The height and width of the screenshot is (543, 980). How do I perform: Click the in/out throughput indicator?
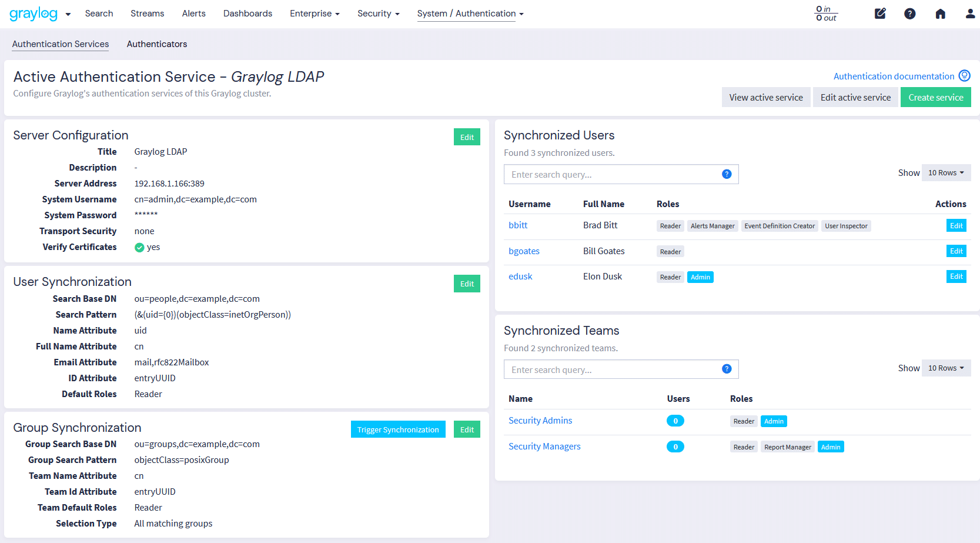pyautogui.click(x=825, y=14)
